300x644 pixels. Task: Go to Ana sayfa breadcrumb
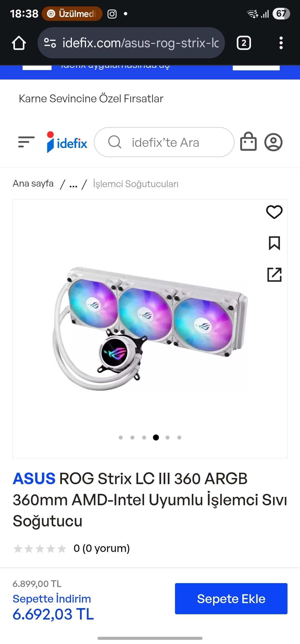(x=33, y=184)
